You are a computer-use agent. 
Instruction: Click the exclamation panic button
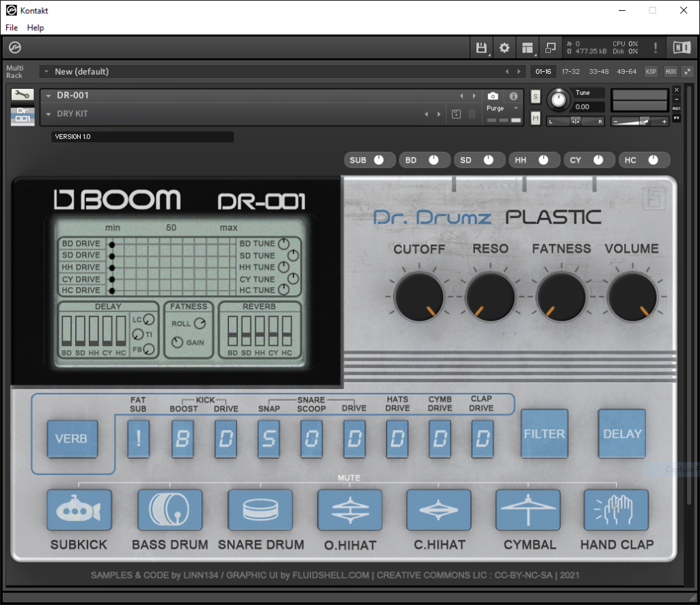click(x=656, y=48)
